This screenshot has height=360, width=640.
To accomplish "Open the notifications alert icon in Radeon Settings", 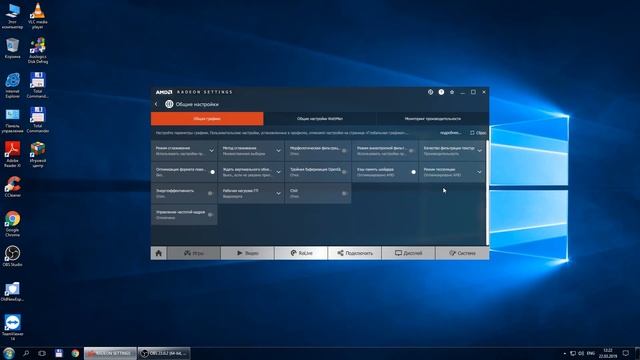I will click(441, 92).
